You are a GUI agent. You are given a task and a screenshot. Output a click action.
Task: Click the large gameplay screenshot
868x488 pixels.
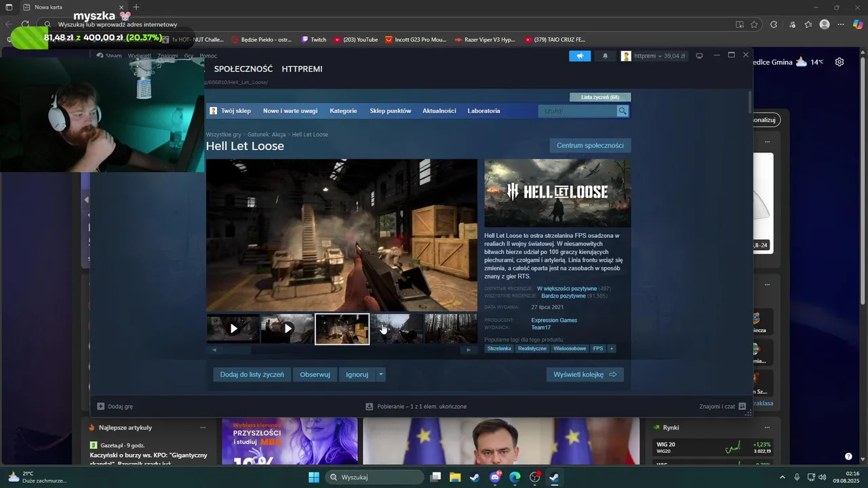click(x=342, y=235)
